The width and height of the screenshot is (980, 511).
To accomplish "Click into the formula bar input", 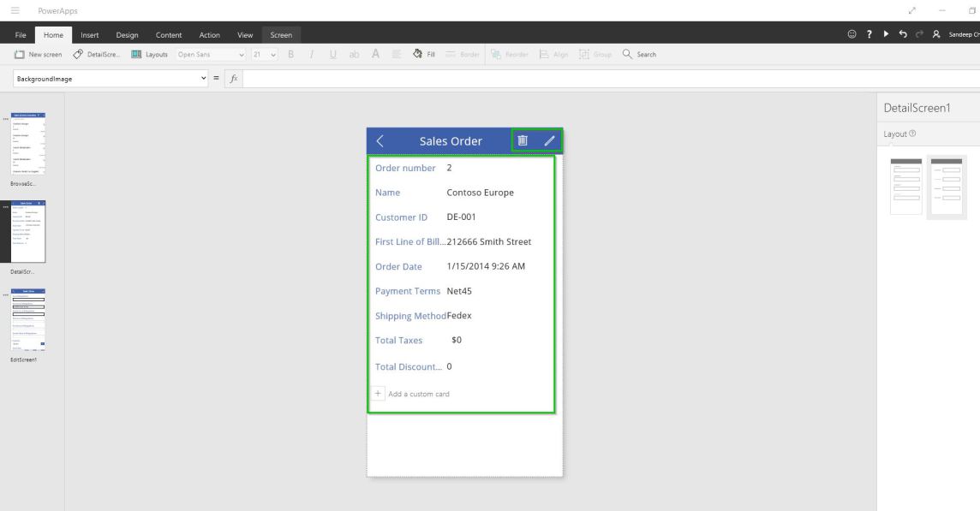I will tap(611, 78).
